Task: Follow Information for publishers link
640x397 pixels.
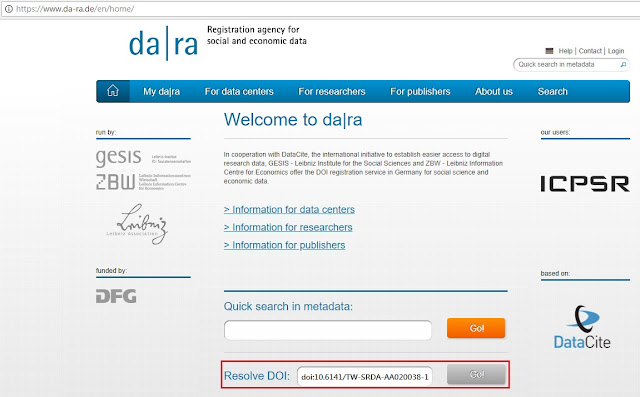Action: (x=284, y=245)
